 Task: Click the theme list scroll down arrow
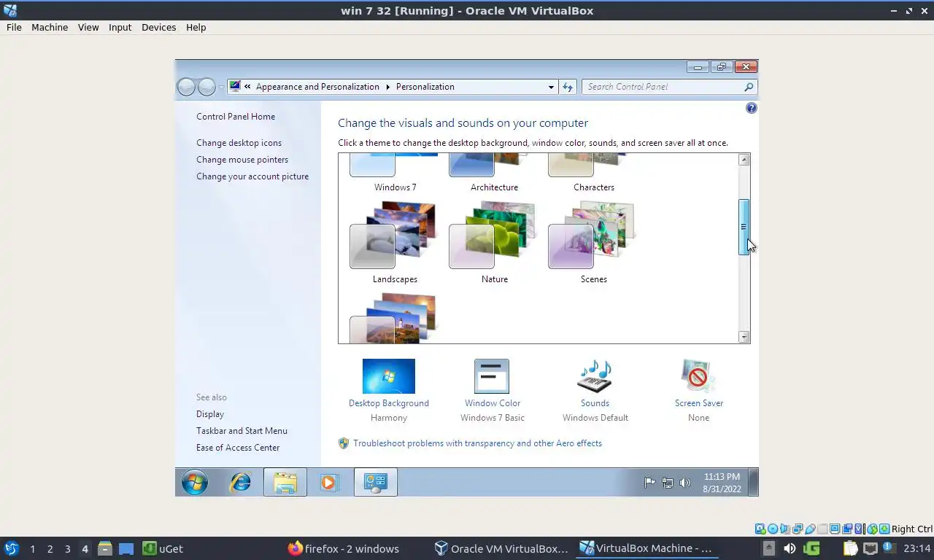click(744, 337)
